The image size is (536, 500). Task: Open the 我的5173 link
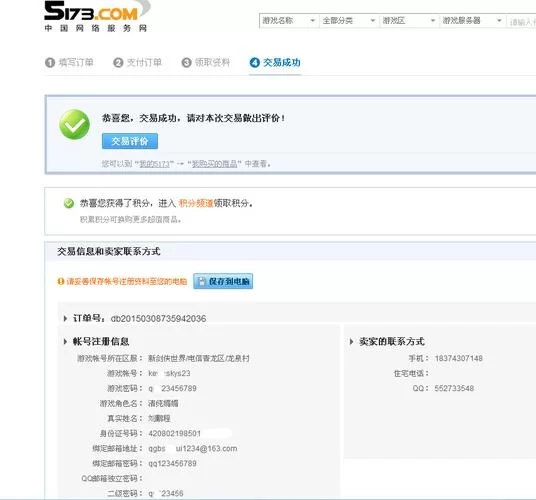pos(155,164)
